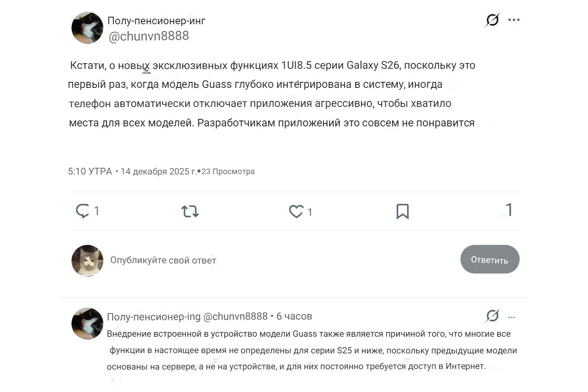Open the @chunvn8888 username link
The image size is (588, 392).
coord(149,36)
